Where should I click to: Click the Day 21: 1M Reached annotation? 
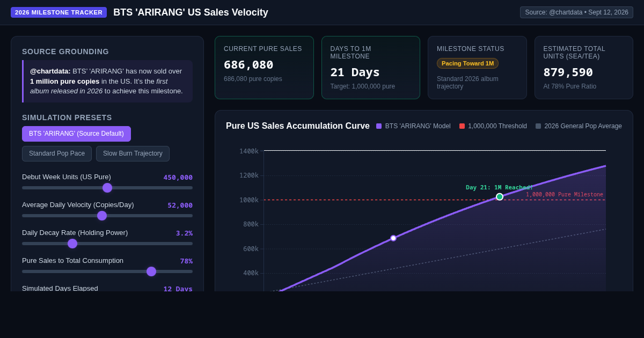pos(499,188)
